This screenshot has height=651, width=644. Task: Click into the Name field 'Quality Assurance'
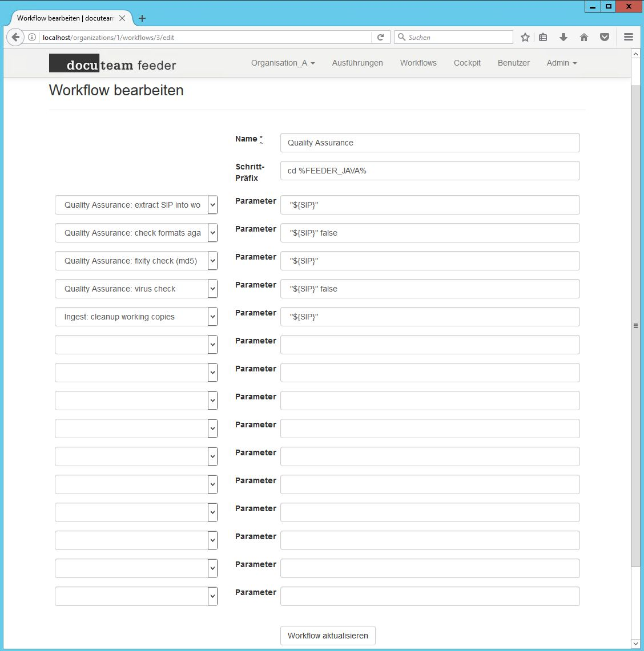429,143
